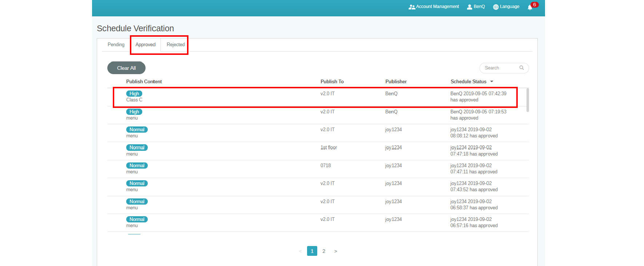Switch to the Rejected tab
This screenshot has width=644, height=266.
pyautogui.click(x=175, y=44)
